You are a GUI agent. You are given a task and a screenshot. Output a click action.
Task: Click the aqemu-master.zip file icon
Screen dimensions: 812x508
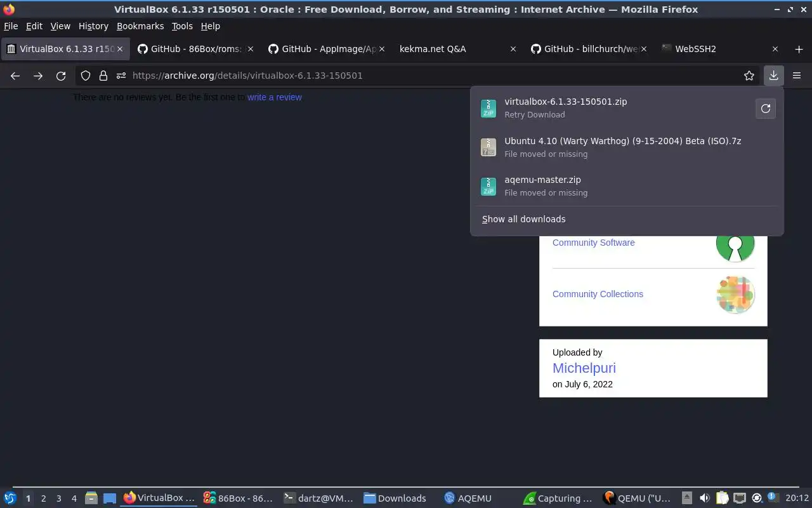(x=488, y=186)
